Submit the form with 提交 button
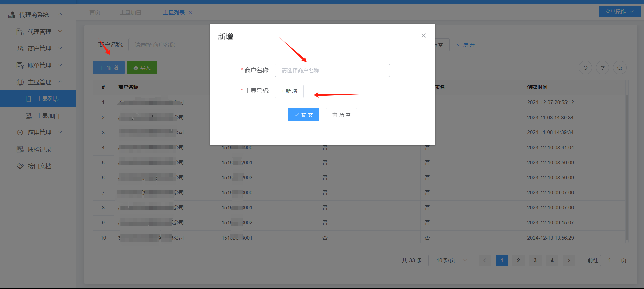 (x=303, y=115)
